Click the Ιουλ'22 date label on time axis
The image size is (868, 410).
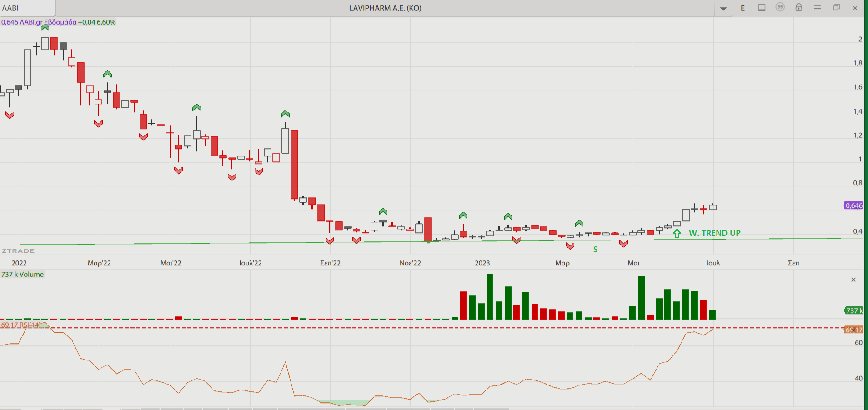pos(251,263)
